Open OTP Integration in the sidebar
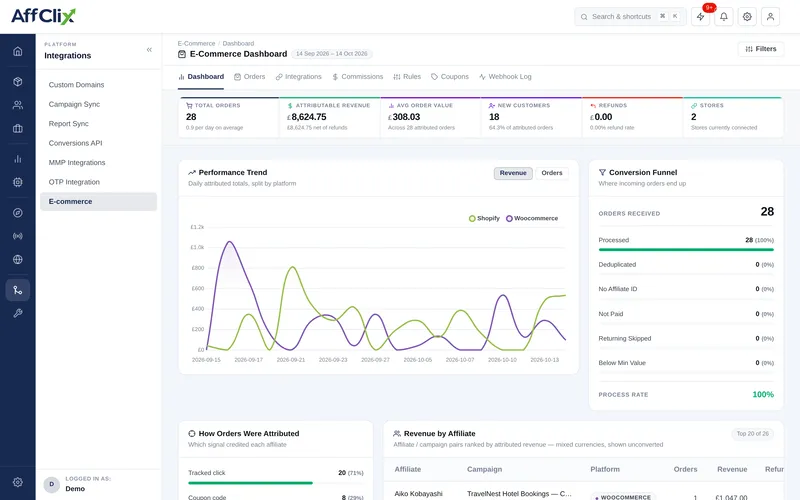This screenshot has height=500, width=800. point(98,182)
